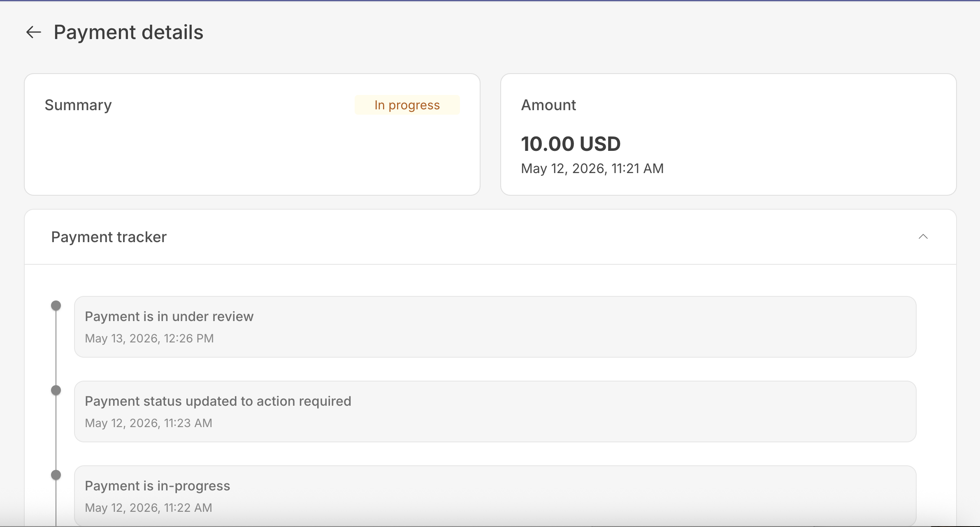Click the 'May 13, 2026, 12:26 PM' timestamp

click(149, 338)
